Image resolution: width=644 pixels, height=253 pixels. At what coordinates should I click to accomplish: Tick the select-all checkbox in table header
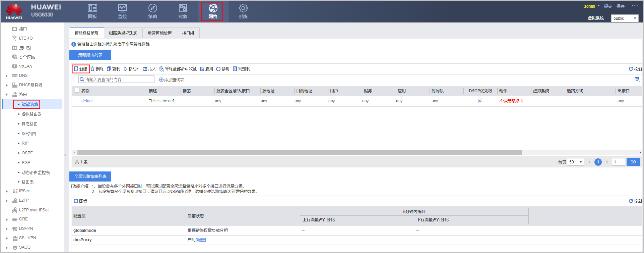click(x=77, y=91)
